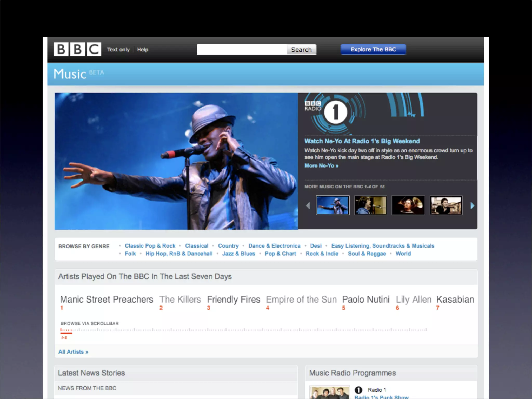The image size is (532, 399).
Task: Open the Text only link
Action: pyautogui.click(x=118, y=49)
